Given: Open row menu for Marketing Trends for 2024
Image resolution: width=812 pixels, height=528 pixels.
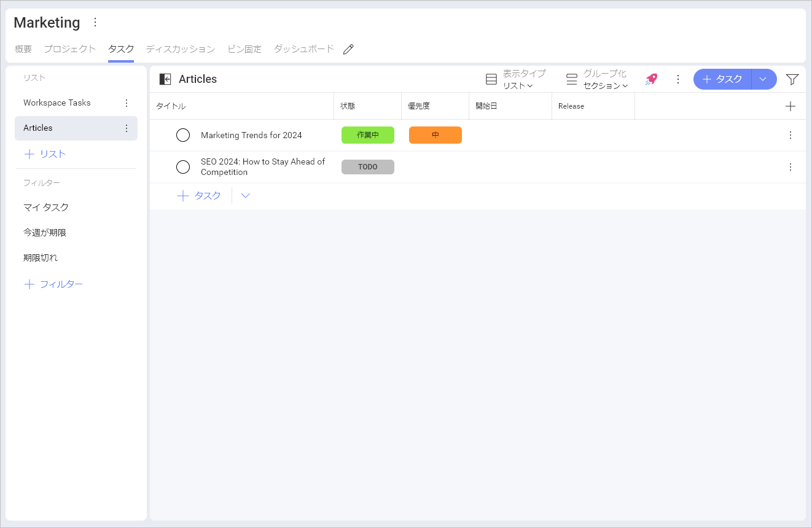Looking at the screenshot, I should point(791,135).
